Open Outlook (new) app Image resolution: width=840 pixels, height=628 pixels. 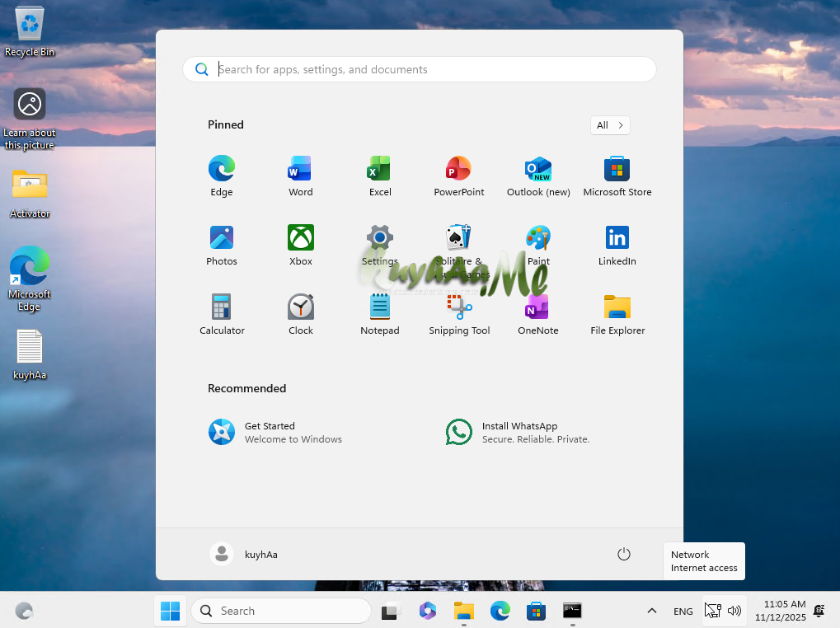click(x=538, y=176)
